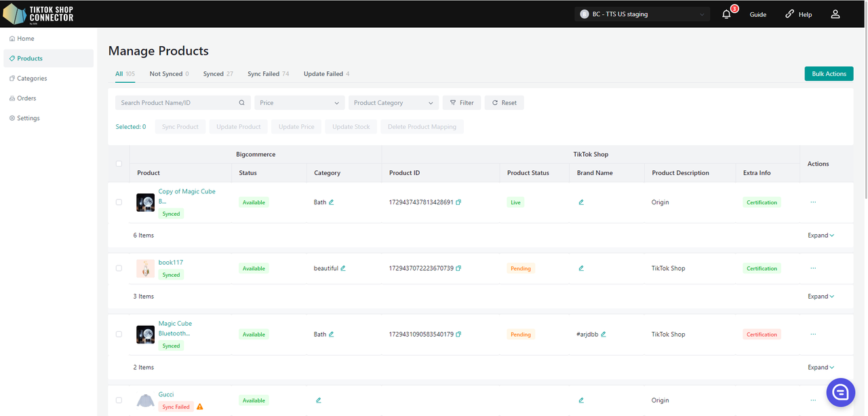Open Categories in the sidebar
The image size is (868, 416).
coord(48,78)
